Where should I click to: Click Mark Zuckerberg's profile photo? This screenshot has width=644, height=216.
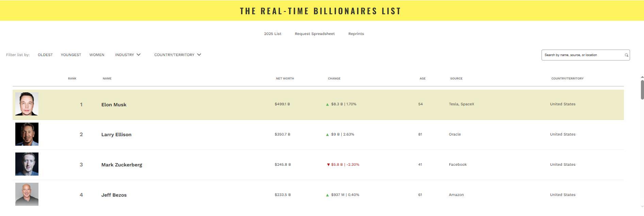[x=27, y=164]
